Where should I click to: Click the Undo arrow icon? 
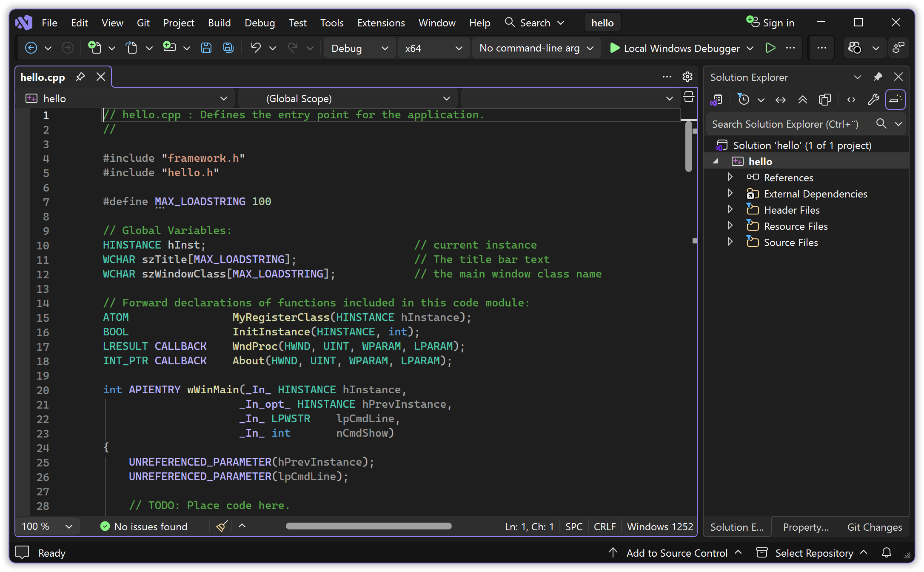coord(256,48)
